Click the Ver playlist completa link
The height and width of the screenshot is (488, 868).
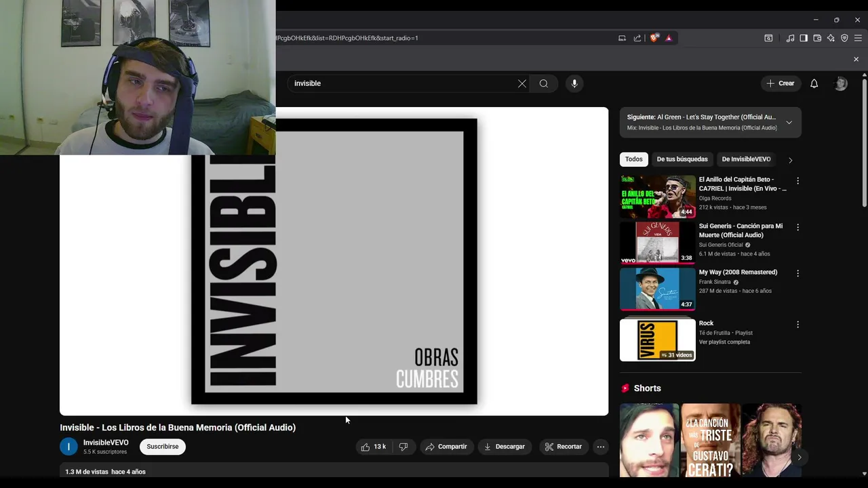pyautogui.click(x=724, y=342)
